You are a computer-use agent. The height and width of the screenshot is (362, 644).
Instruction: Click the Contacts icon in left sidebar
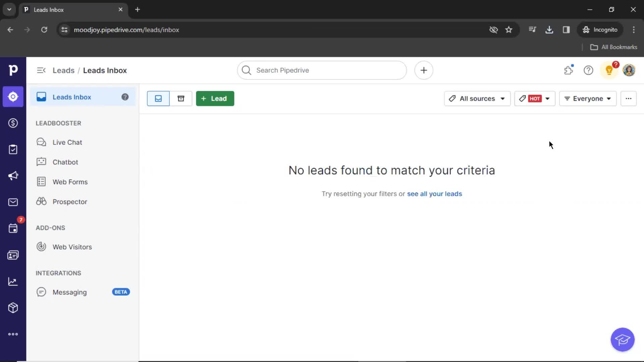13,255
